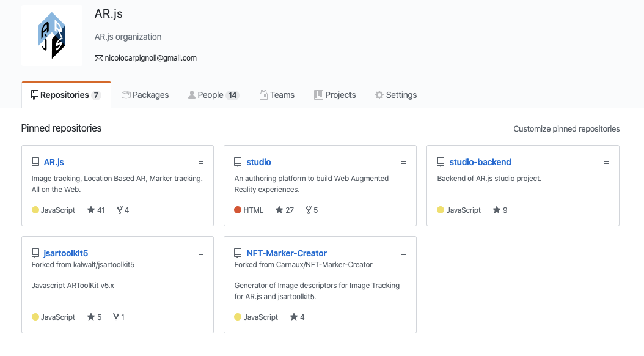Open AR.js repository stargazers star count
Screen dimensions: 644x356
pyautogui.click(x=96, y=210)
